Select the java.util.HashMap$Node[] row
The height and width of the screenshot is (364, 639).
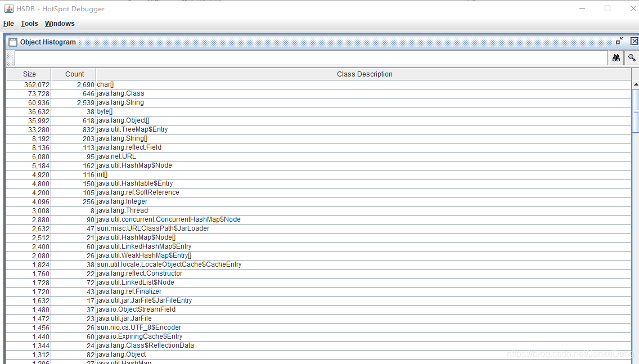pyautogui.click(x=319, y=237)
